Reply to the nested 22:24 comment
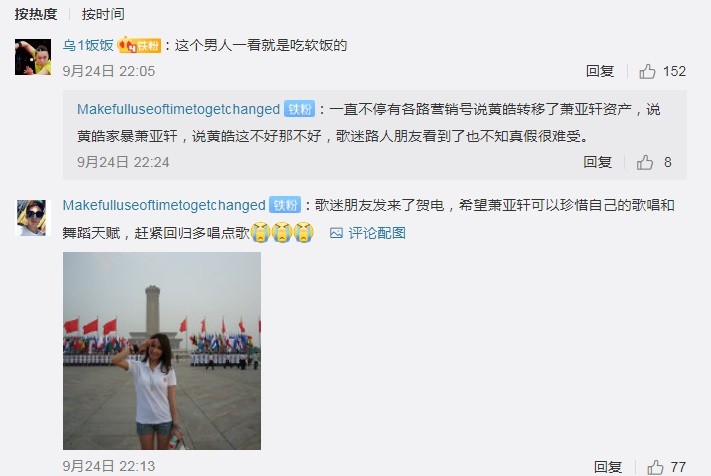 coord(597,162)
